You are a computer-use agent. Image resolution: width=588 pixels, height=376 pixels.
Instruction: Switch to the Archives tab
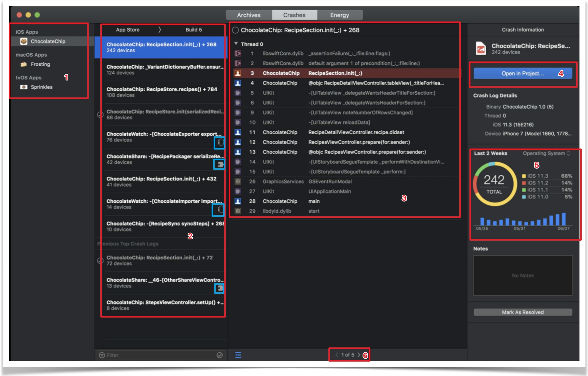(x=249, y=15)
